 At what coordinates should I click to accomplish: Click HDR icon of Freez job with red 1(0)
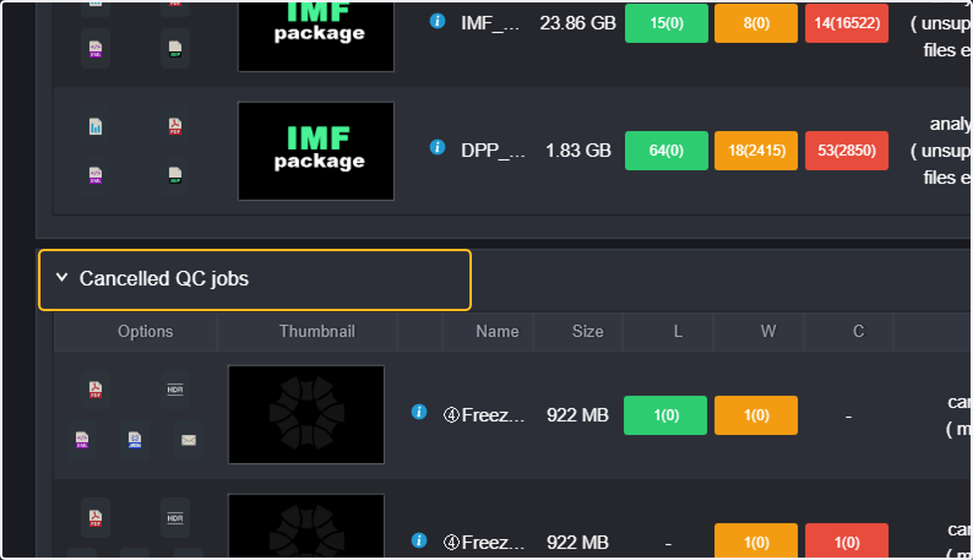(x=175, y=517)
